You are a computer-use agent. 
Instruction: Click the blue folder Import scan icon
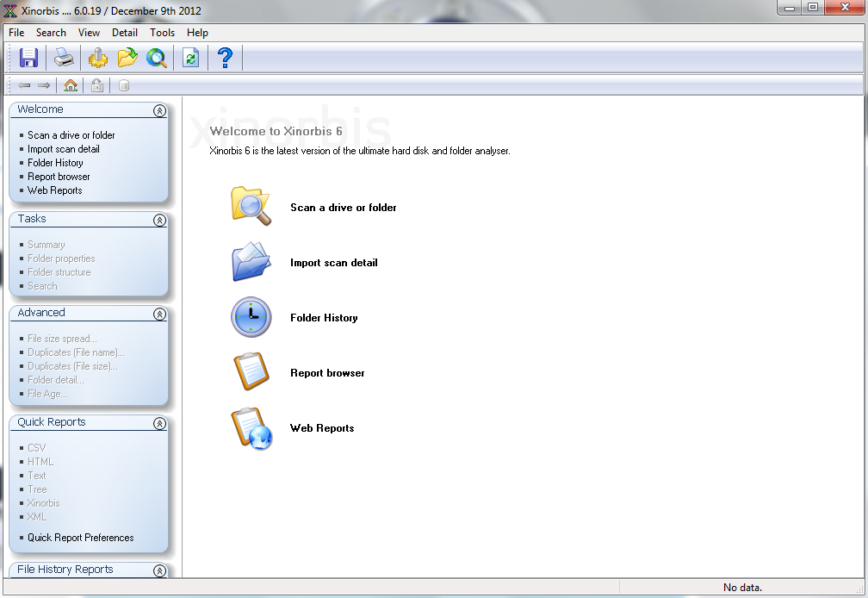click(x=251, y=261)
